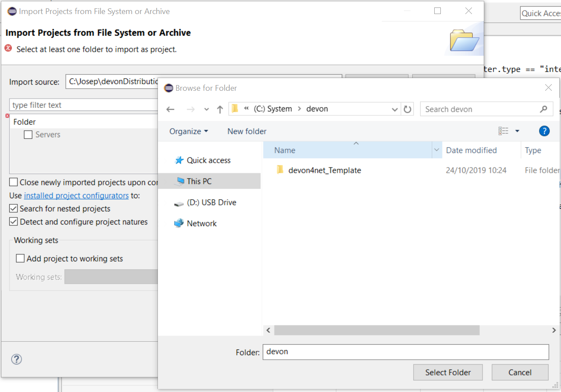Uncheck Search for nested projects
The image size is (561, 392).
(x=14, y=209)
